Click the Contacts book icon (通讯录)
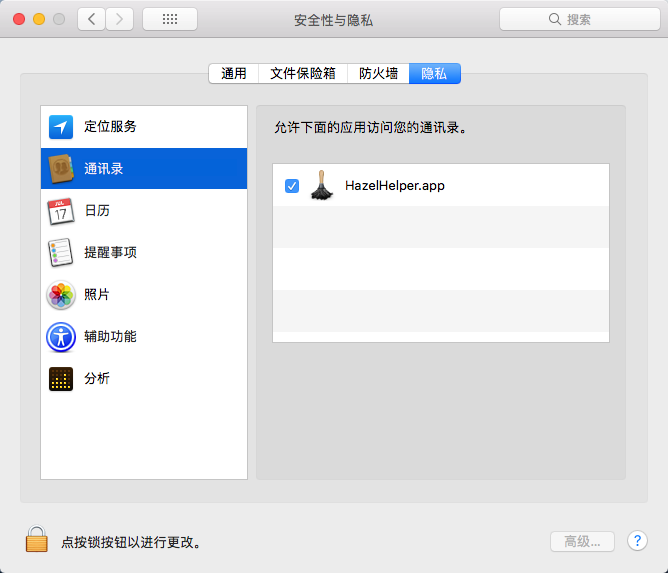668x573 pixels. click(x=61, y=169)
